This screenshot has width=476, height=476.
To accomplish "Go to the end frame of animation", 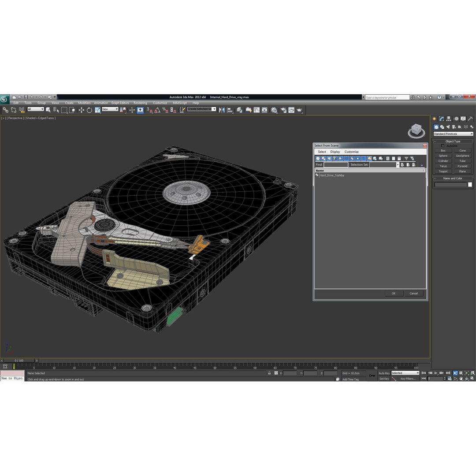I will pyautogui.click(x=448, y=373).
